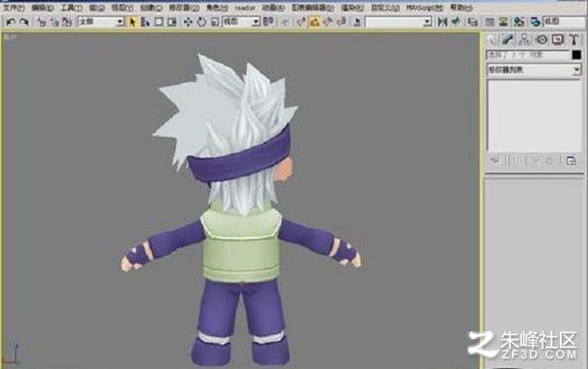Click the Remove Modifier trash icon

(x=550, y=161)
